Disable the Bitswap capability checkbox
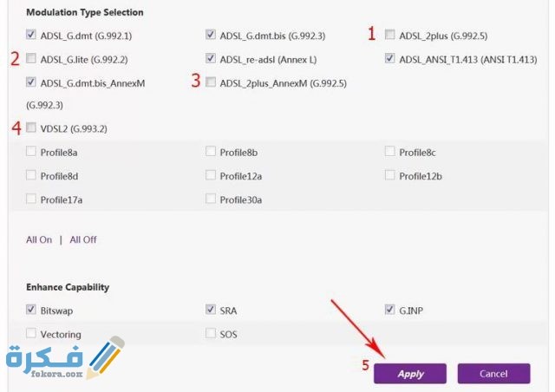 click(x=32, y=310)
